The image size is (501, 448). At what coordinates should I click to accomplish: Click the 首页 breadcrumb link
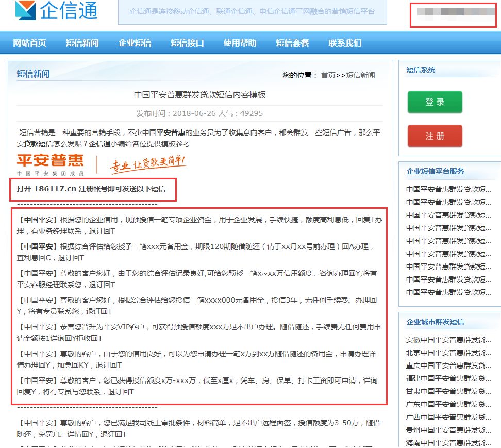pyautogui.click(x=328, y=75)
